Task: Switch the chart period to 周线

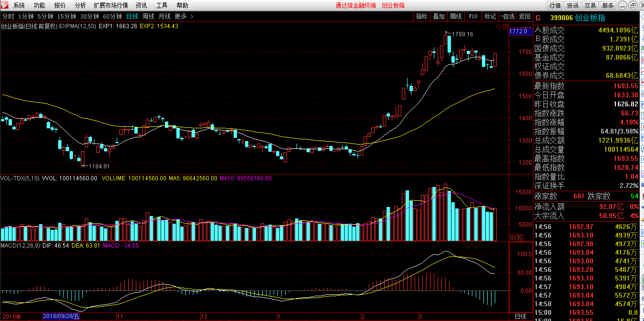Action: (148, 16)
